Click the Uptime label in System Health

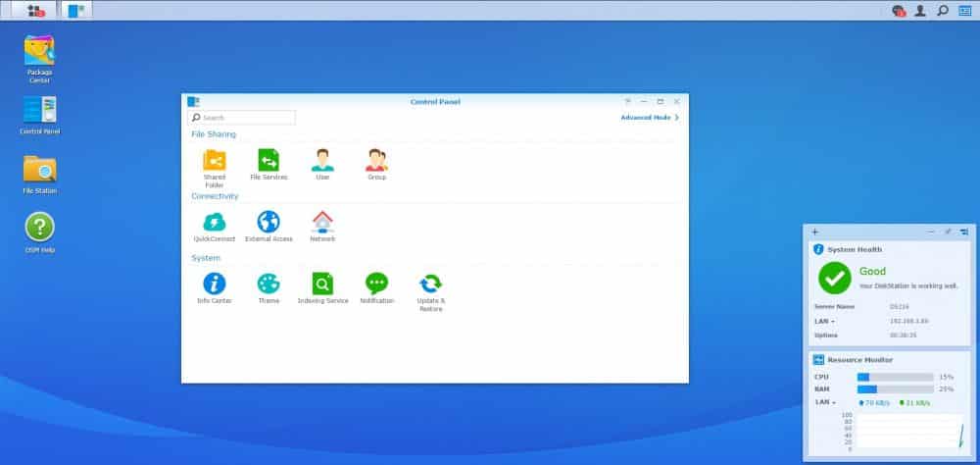[825, 336]
